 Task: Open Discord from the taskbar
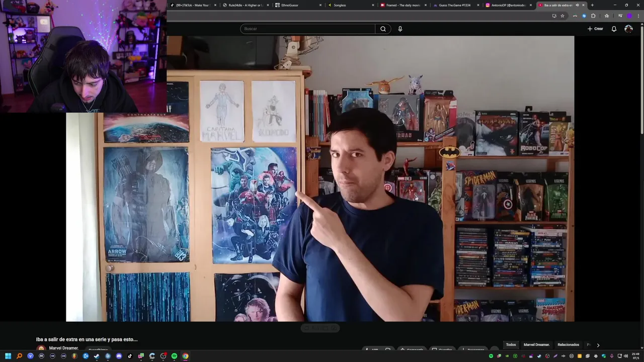[x=119, y=356]
